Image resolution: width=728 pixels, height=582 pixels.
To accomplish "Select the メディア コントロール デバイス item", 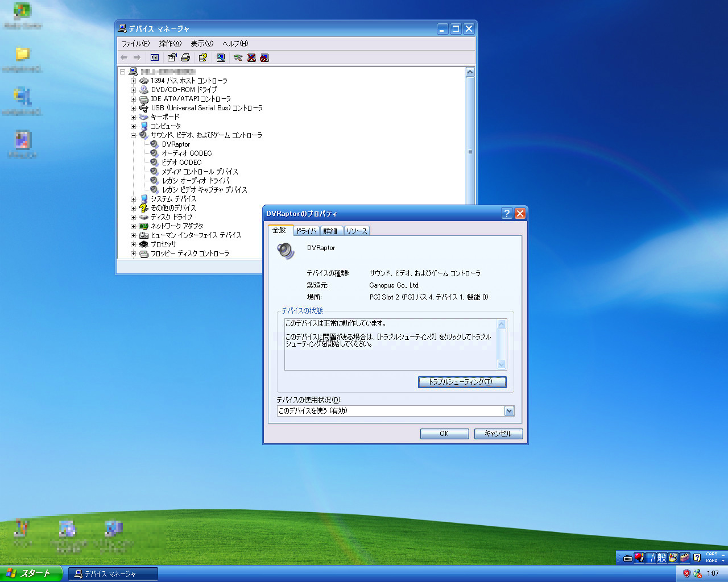I will pyautogui.click(x=200, y=172).
